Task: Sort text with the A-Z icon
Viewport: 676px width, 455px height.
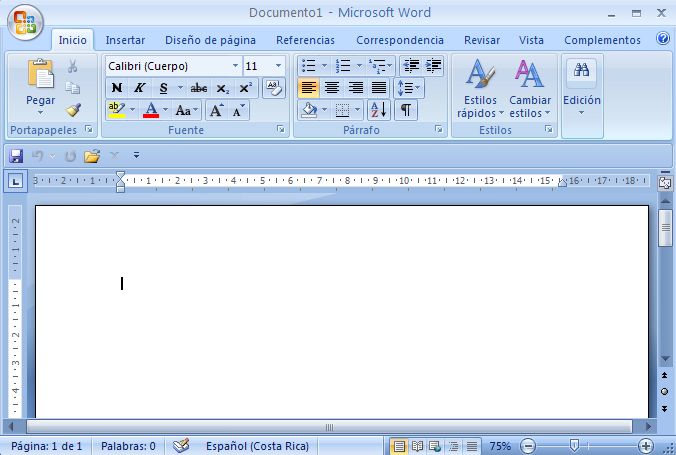Action: click(x=379, y=110)
